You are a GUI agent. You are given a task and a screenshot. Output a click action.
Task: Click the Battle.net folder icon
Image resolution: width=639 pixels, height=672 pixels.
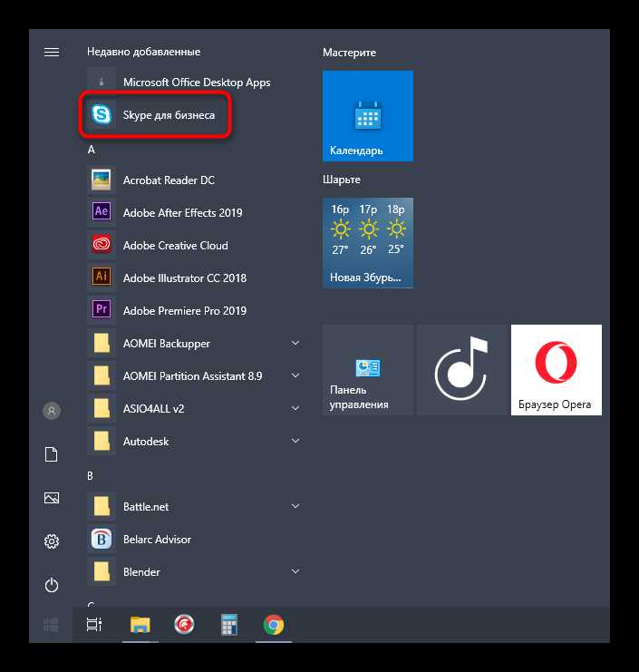tap(102, 506)
